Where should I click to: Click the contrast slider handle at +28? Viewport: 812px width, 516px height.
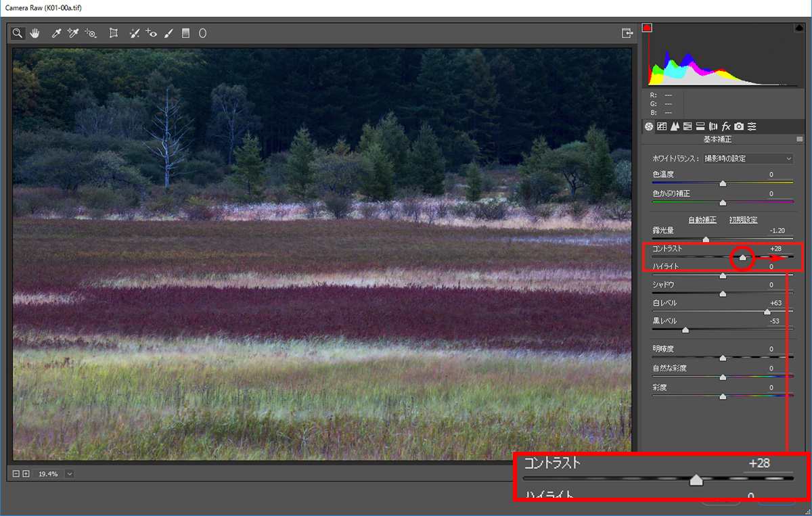point(742,258)
